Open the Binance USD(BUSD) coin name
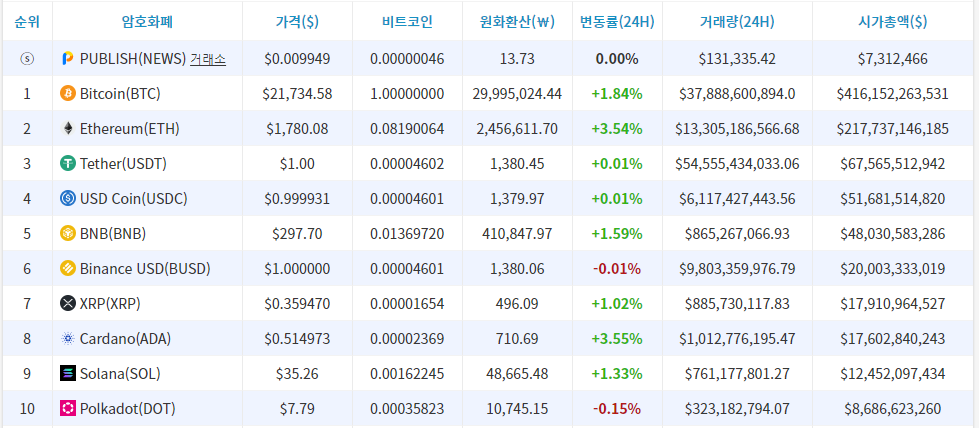Screen dimensions: 979x428 tap(145, 269)
